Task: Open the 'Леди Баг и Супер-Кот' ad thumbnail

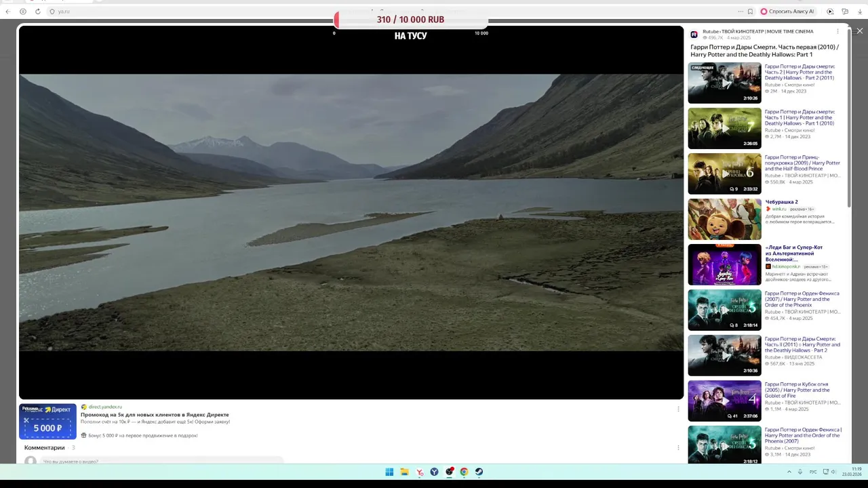Action: (x=724, y=264)
